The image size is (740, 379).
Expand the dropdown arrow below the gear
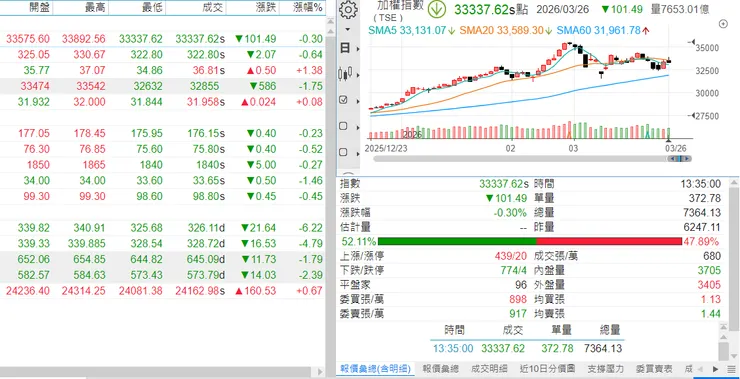(x=348, y=29)
